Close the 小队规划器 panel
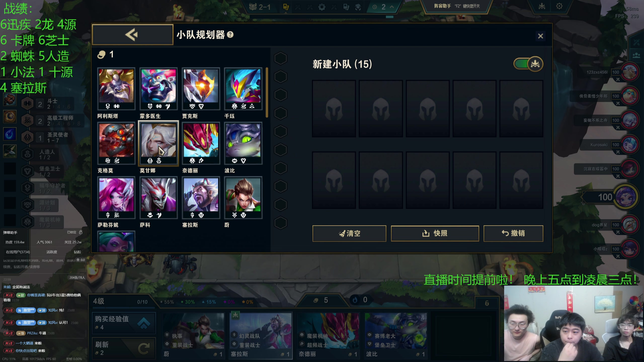Viewport: 644px width, 362px height. coord(540,36)
